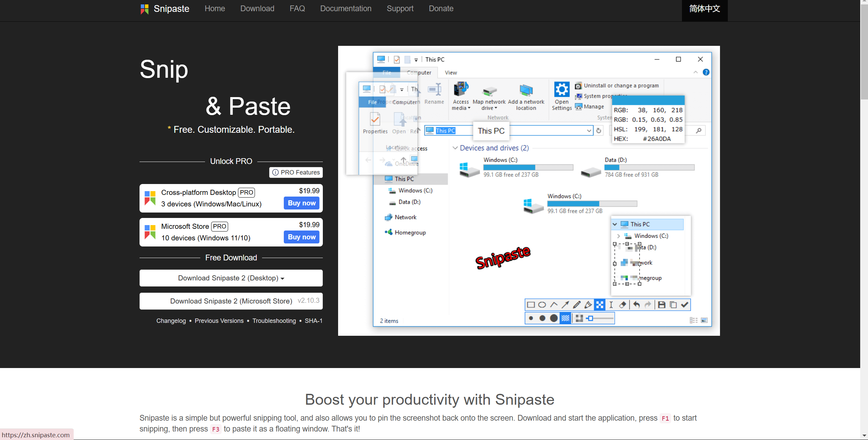Click the PRO Features info button
Image resolution: width=868 pixels, height=440 pixels.
296,172
